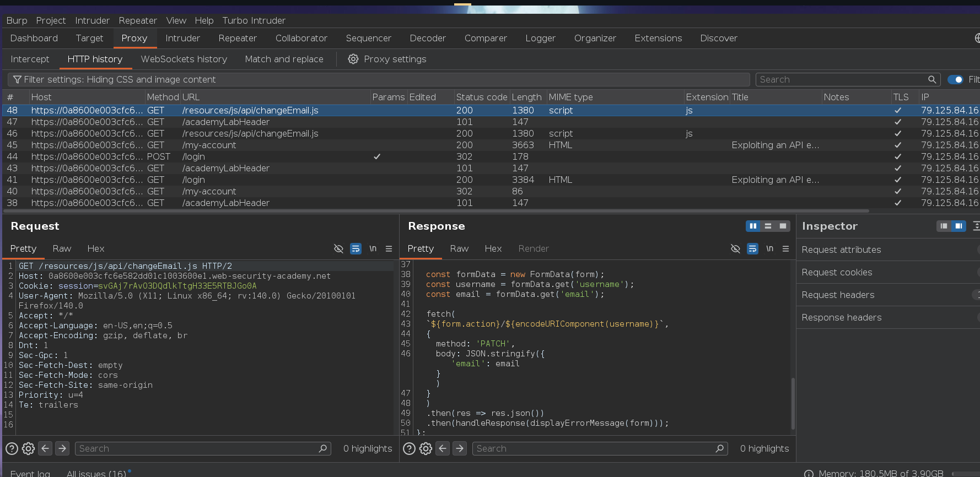980x477 pixels.
Task: Click the Response pane vertical scrollbar
Action: click(793, 403)
